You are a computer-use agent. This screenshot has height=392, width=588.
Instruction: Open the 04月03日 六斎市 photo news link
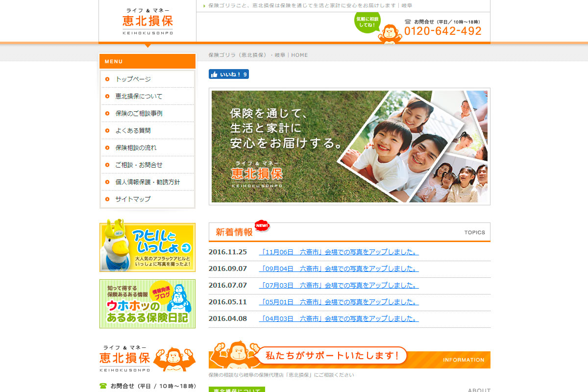(x=339, y=319)
